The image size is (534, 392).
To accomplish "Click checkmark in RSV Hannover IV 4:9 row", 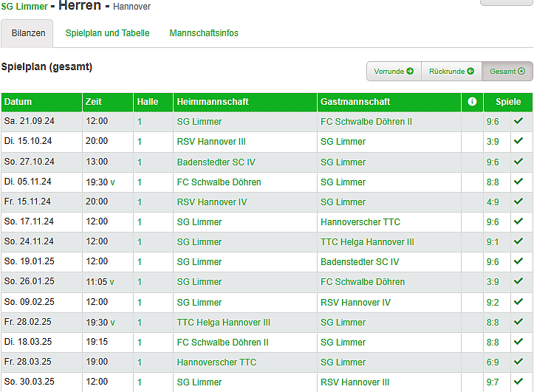I will pyautogui.click(x=518, y=202).
